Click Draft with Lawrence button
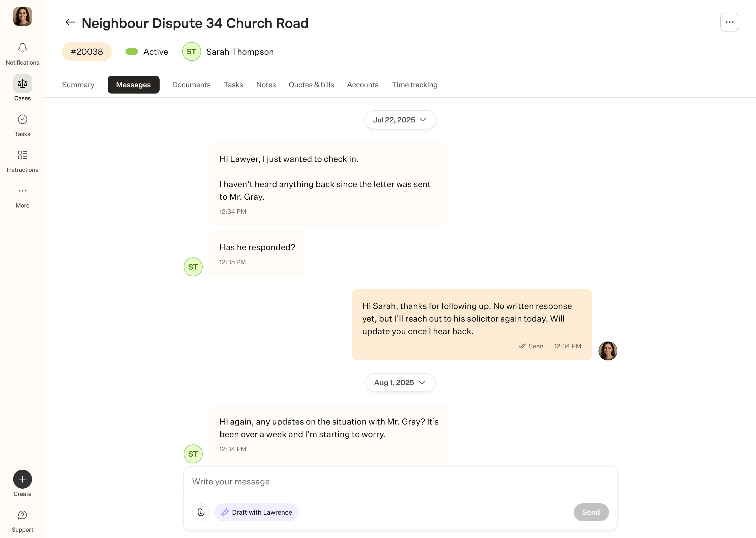 point(256,513)
